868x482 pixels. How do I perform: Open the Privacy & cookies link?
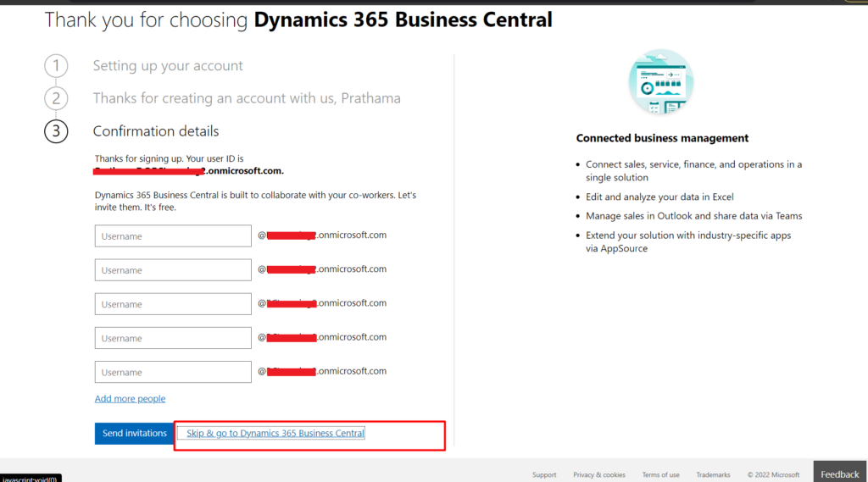[x=599, y=475]
